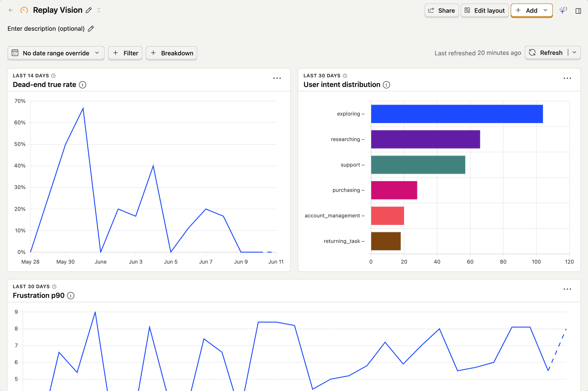This screenshot has height=391, width=588.
Task: Expand the Refresh options dropdown arrow
Action: (575, 53)
